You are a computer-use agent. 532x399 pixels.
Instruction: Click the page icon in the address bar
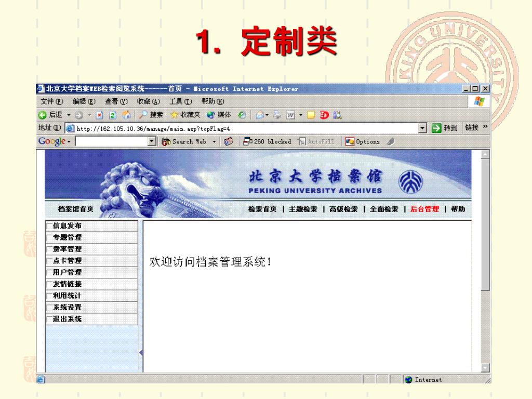[70, 128]
